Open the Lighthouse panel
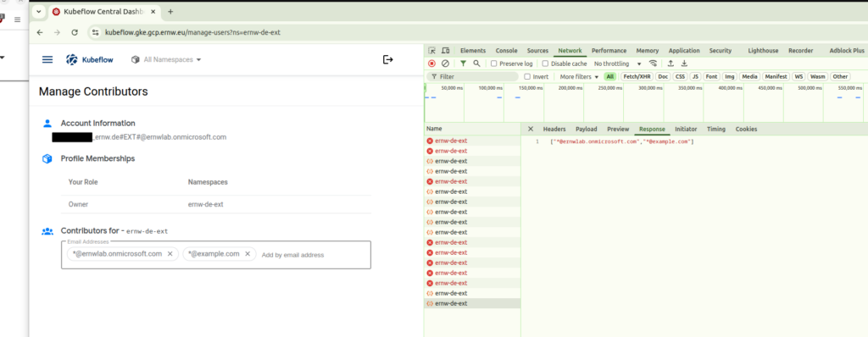 [x=763, y=50]
